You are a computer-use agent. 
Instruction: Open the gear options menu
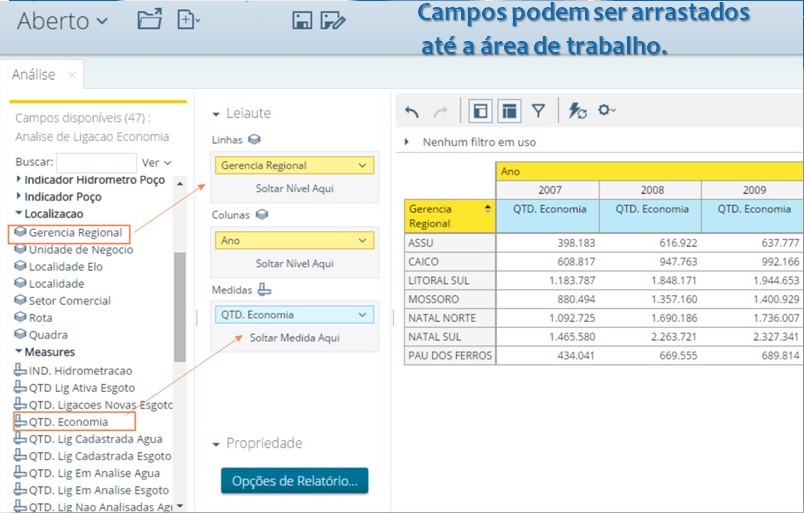point(607,111)
